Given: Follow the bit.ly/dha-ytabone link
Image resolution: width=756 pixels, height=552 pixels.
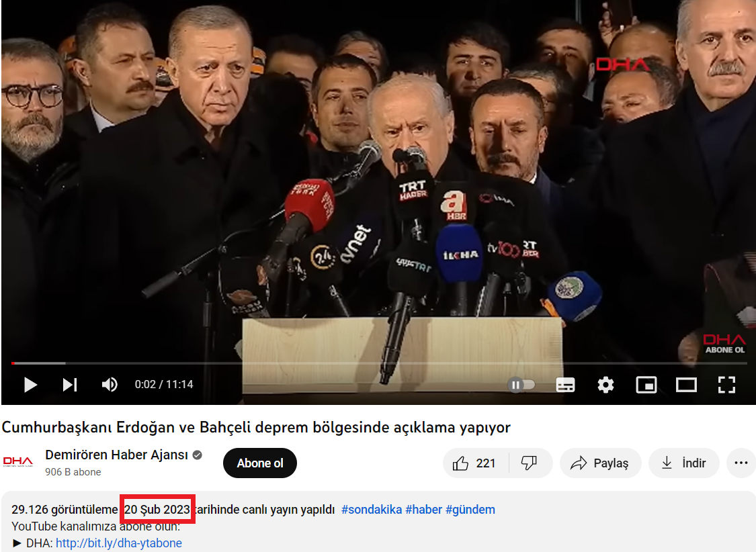Looking at the screenshot, I should [118, 543].
